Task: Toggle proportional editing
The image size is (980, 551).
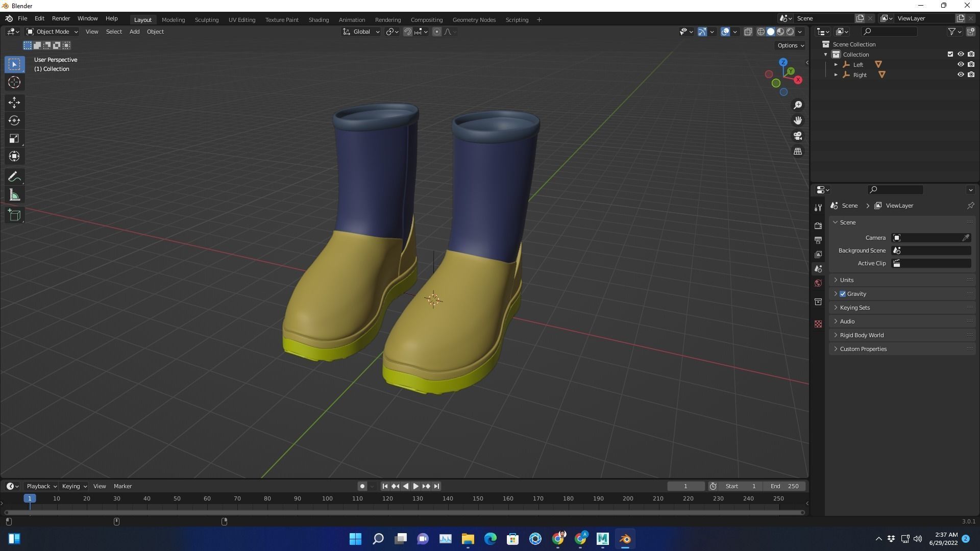Action: pyautogui.click(x=437, y=32)
